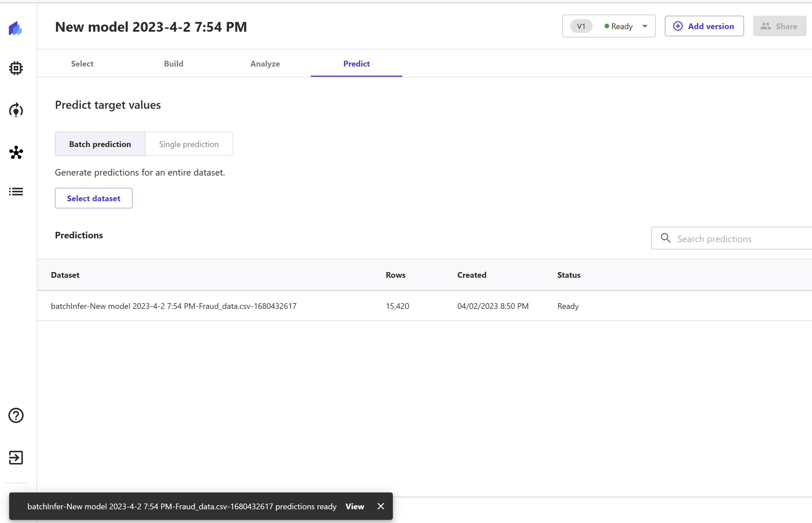812x523 pixels.
Task: Switch to Batch prediction mode
Action: coord(100,144)
